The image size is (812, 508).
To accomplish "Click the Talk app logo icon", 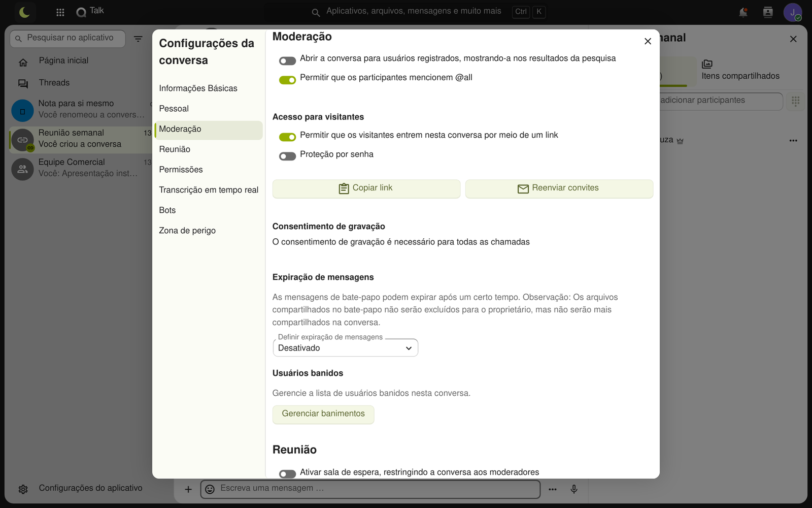I will click(x=81, y=12).
